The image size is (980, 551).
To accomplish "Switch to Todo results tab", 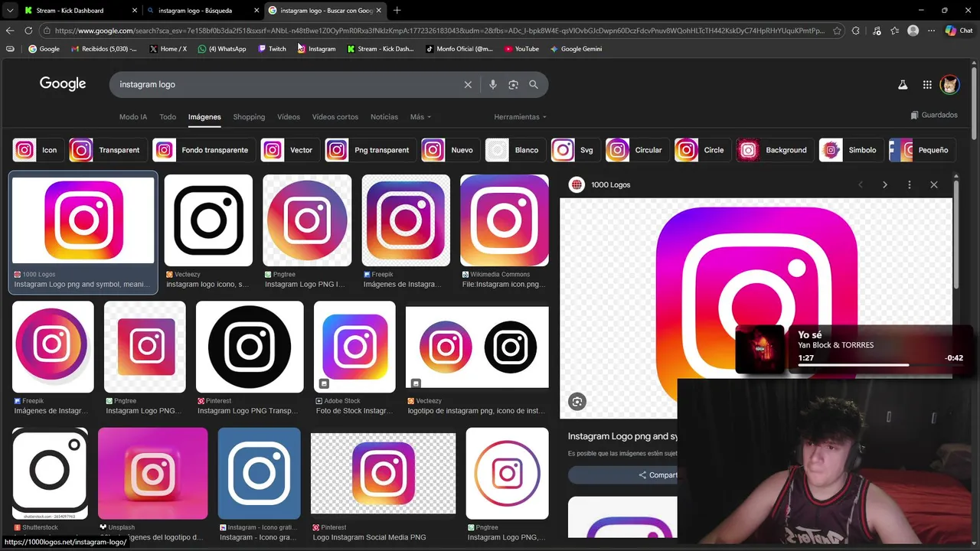I will 168,117.
